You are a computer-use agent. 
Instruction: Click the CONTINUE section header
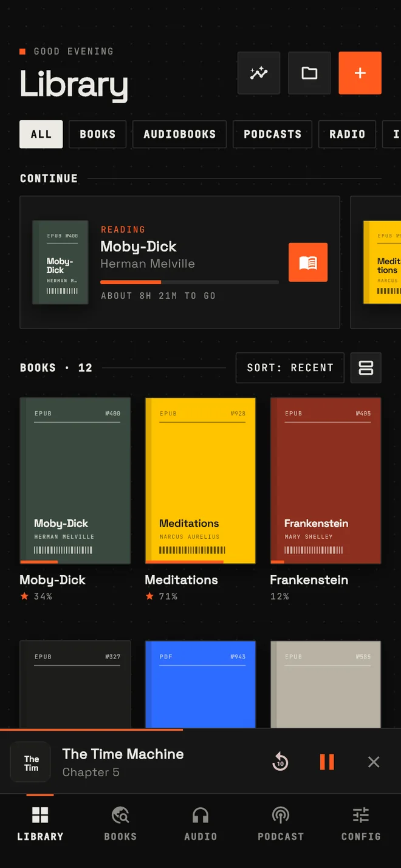(x=49, y=179)
